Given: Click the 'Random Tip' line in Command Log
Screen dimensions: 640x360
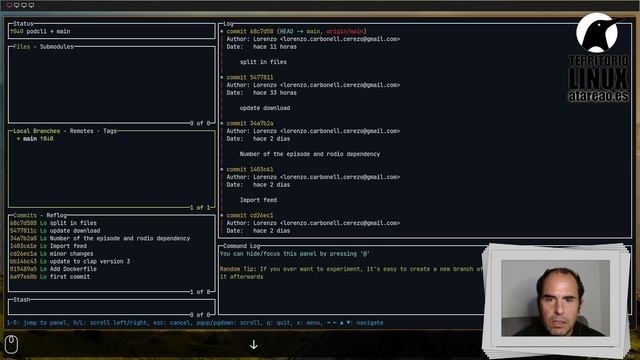Looking at the screenshot, I should click(x=351, y=269).
